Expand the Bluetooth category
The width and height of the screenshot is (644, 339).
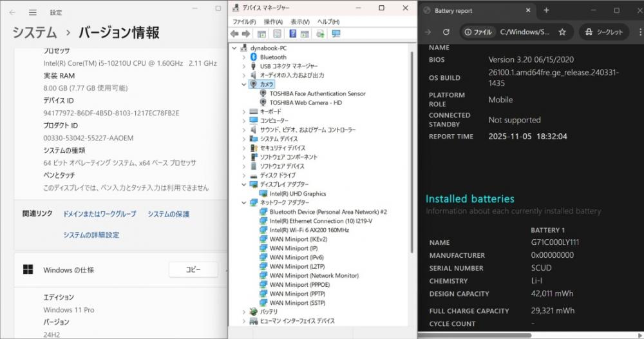(243, 57)
